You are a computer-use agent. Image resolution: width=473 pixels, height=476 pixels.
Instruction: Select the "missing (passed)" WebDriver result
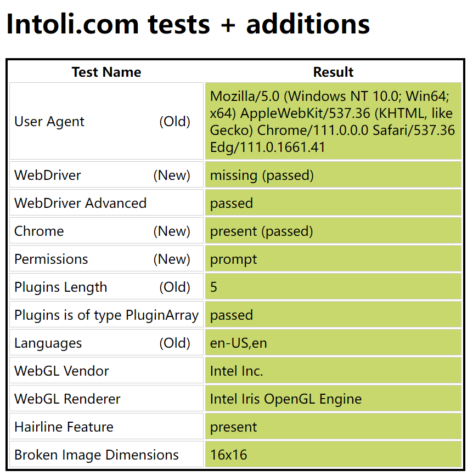point(262,175)
